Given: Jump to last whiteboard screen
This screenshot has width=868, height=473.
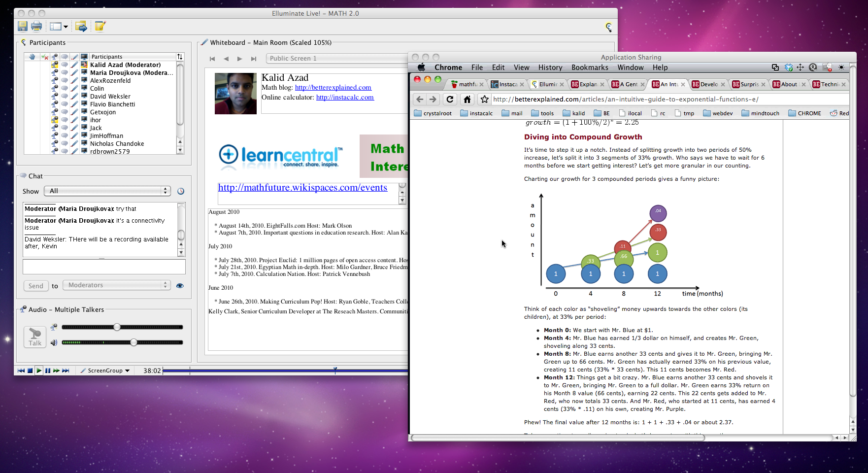Looking at the screenshot, I should pyautogui.click(x=254, y=59).
